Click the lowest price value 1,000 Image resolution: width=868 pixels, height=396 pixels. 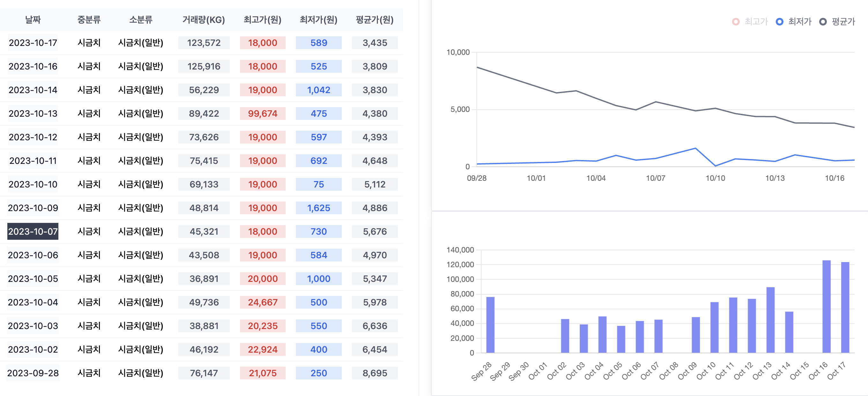pyautogui.click(x=319, y=278)
